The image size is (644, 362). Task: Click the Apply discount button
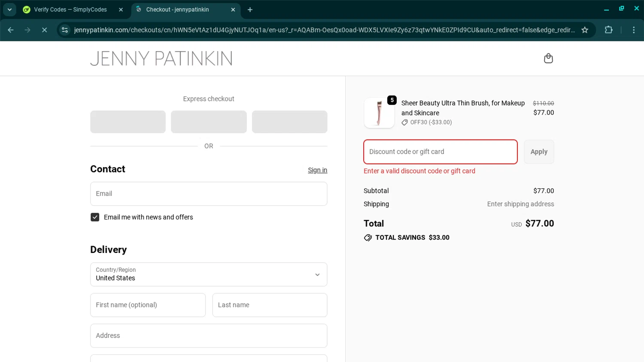[539, 152]
